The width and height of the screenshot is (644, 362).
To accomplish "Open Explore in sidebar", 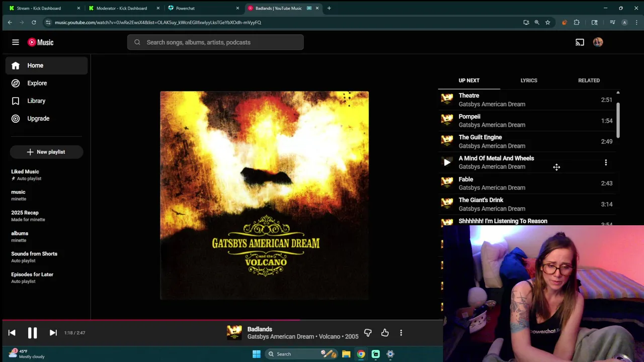I will pos(47,83).
